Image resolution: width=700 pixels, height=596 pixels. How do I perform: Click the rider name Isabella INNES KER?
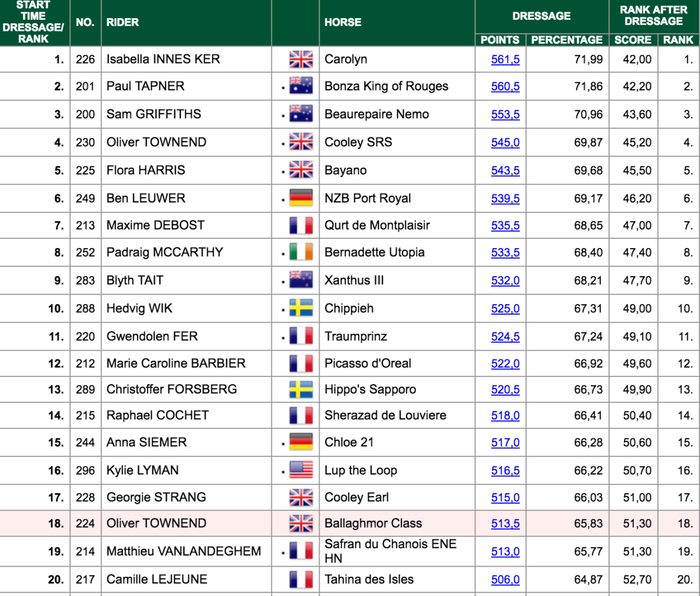[163, 59]
